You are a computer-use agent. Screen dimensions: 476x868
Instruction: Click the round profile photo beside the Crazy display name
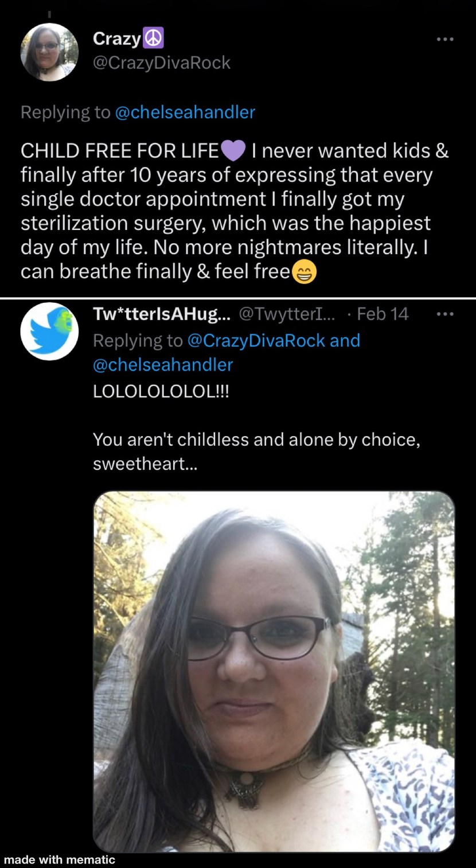[x=49, y=52]
